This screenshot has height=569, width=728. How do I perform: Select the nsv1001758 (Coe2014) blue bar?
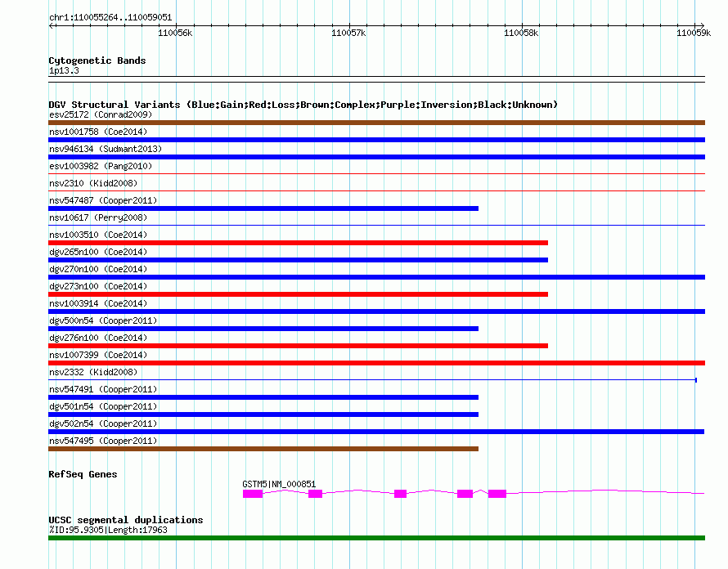[x=376, y=140]
